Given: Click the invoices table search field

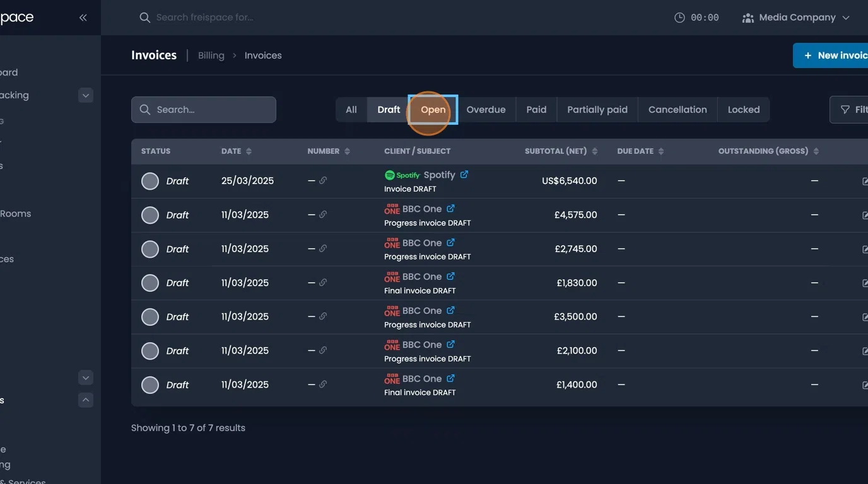Looking at the screenshot, I should click(203, 109).
